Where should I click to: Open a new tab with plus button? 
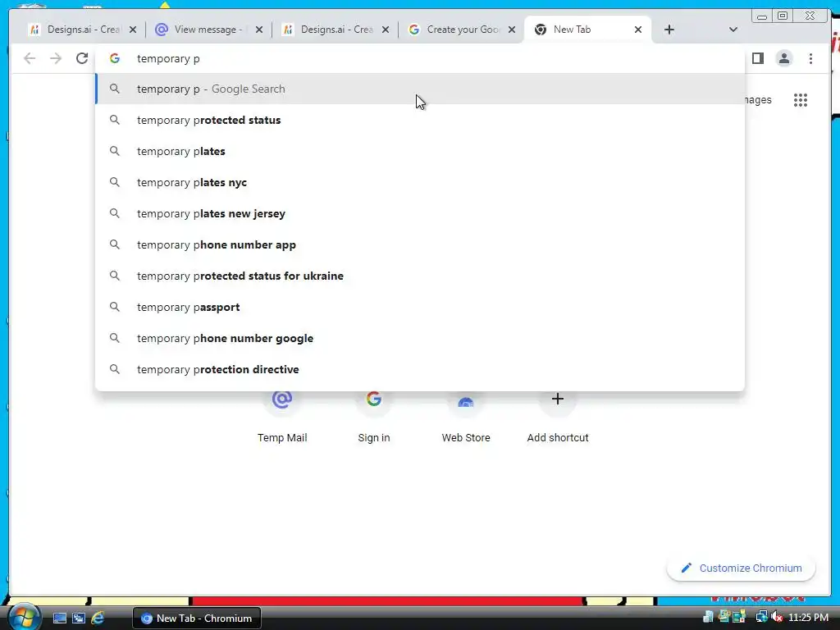pos(669,30)
